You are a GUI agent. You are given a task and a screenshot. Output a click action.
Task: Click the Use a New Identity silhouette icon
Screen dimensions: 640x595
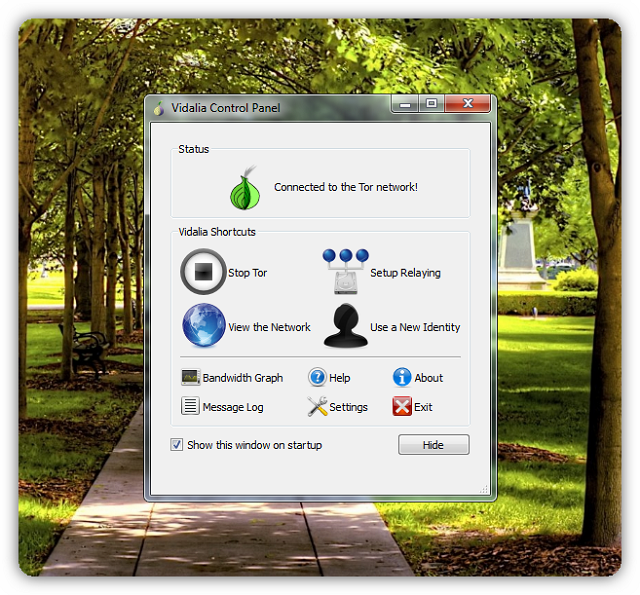coord(346,326)
